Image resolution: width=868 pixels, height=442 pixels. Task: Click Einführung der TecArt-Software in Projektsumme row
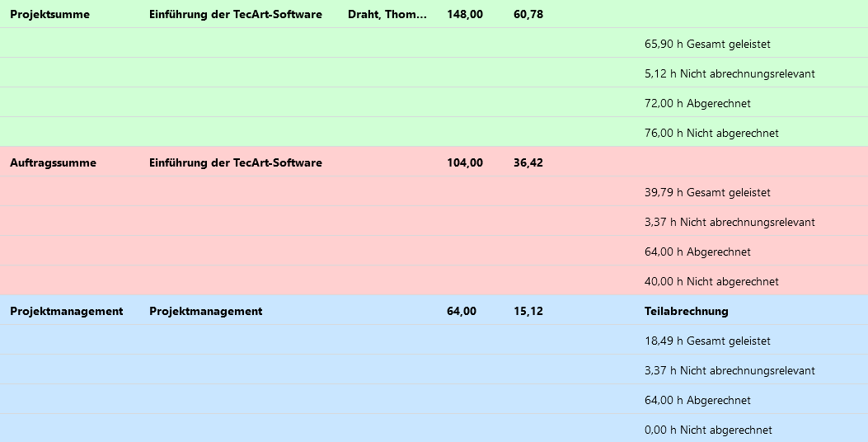tap(235, 14)
